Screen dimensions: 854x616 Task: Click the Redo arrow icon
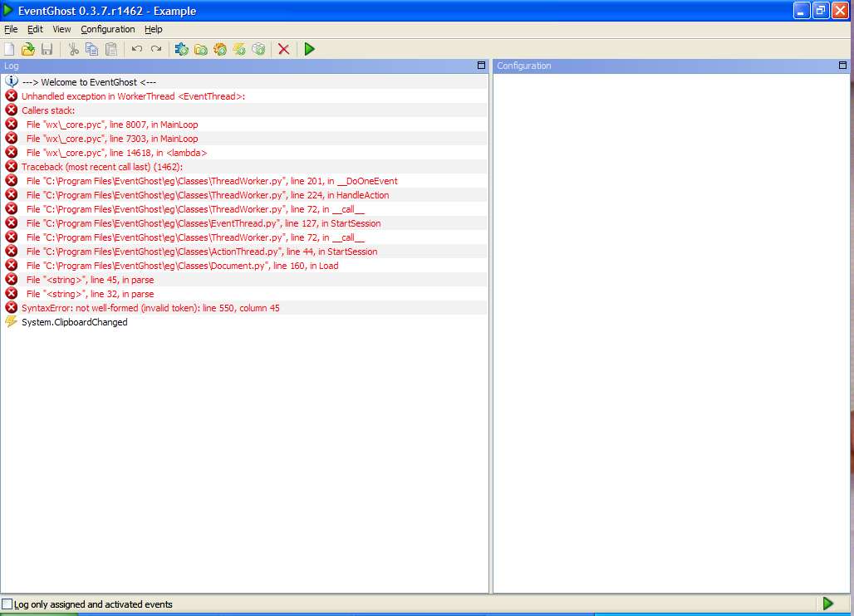click(156, 49)
